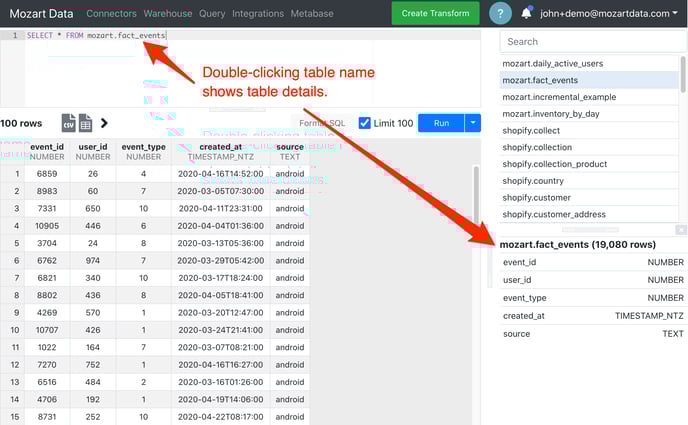Screen dimensions: 688x425
Task: Click event_id cell 10707
Action: (x=47, y=330)
